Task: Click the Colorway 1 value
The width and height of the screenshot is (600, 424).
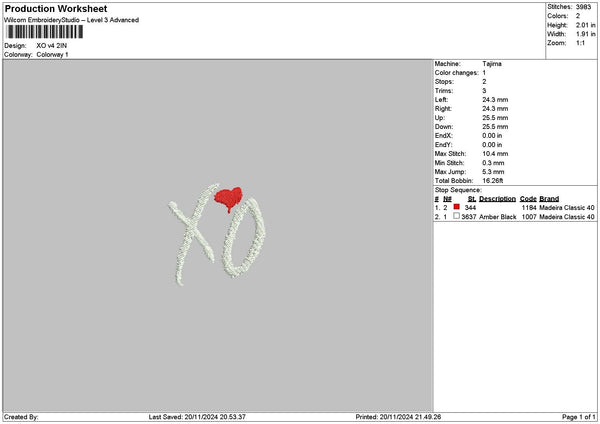Action: point(52,54)
